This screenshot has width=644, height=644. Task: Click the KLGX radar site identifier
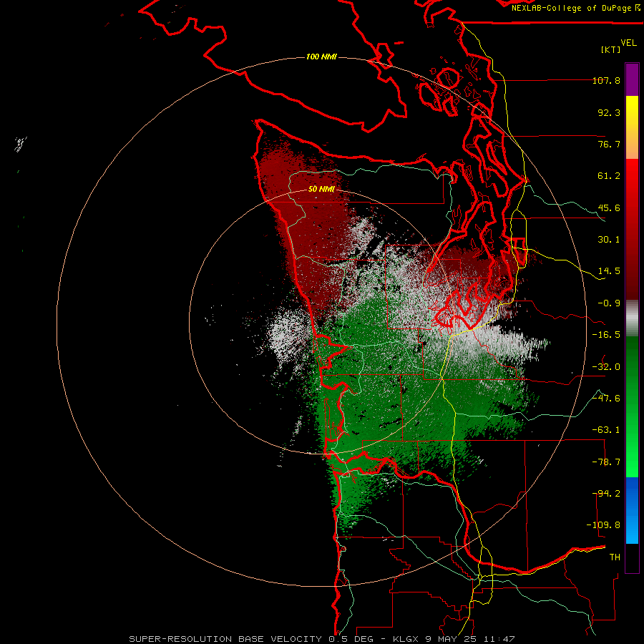click(406, 639)
